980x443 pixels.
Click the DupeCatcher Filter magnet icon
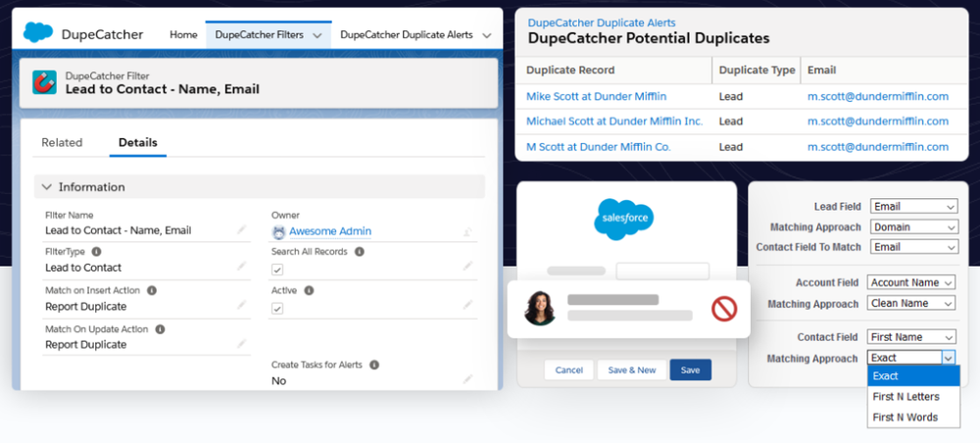coord(44,82)
